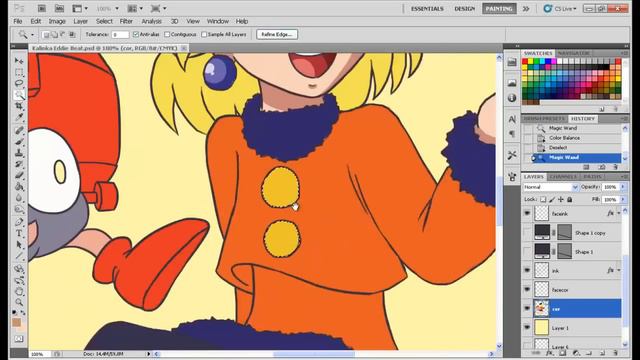Viewport: 640px width, 360px height.
Task: Show the Shape 1 copy layer
Action: tap(527, 233)
